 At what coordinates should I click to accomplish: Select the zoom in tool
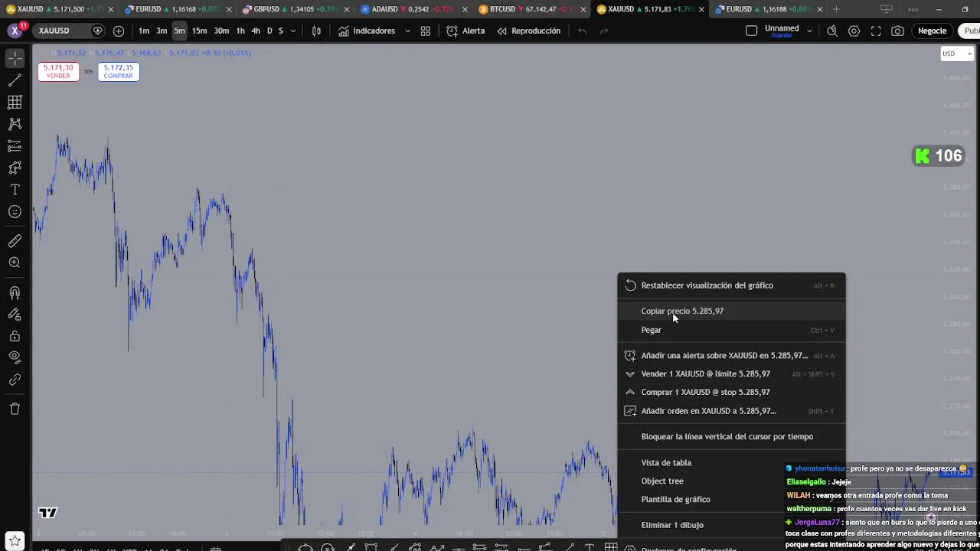pyautogui.click(x=15, y=262)
